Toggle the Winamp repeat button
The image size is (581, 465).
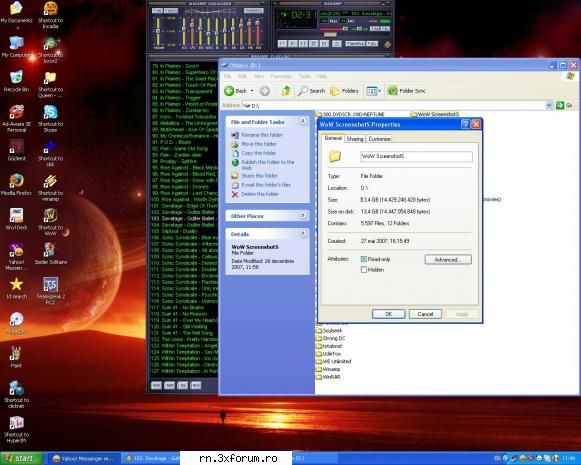(372, 43)
